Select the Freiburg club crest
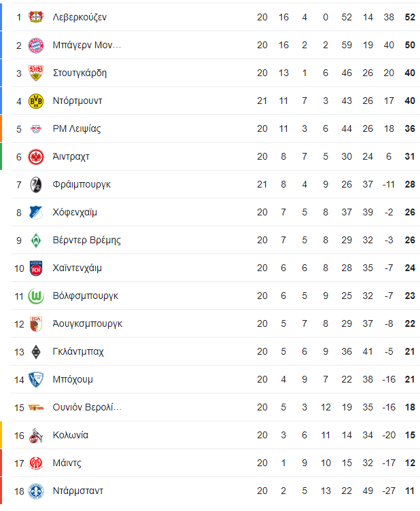 point(36,184)
